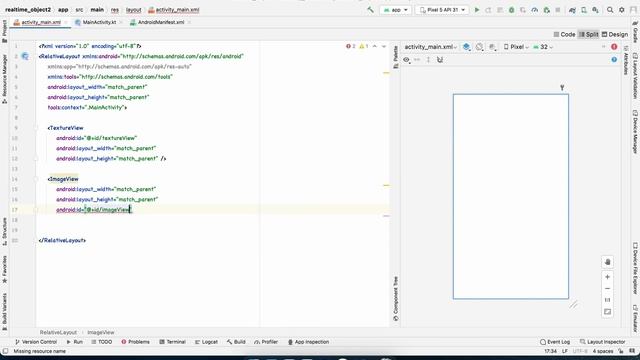
Task: Open the Settings gear icon
Action: click(622, 9)
